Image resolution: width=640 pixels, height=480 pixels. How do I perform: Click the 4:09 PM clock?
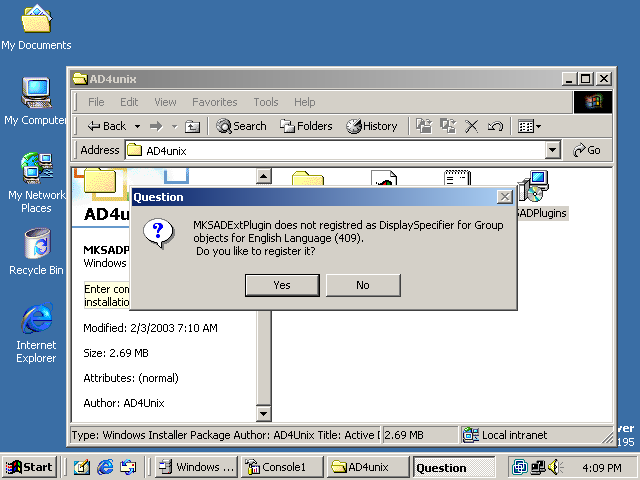602,467
